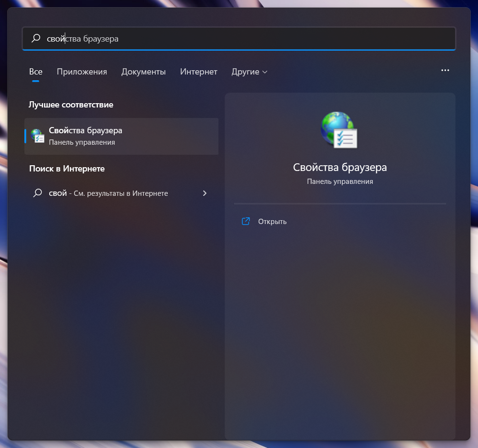Image resolution: width=478 pixels, height=448 pixels.
Task: Click the Поиск в Интернете heading
Action: pos(67,169)
